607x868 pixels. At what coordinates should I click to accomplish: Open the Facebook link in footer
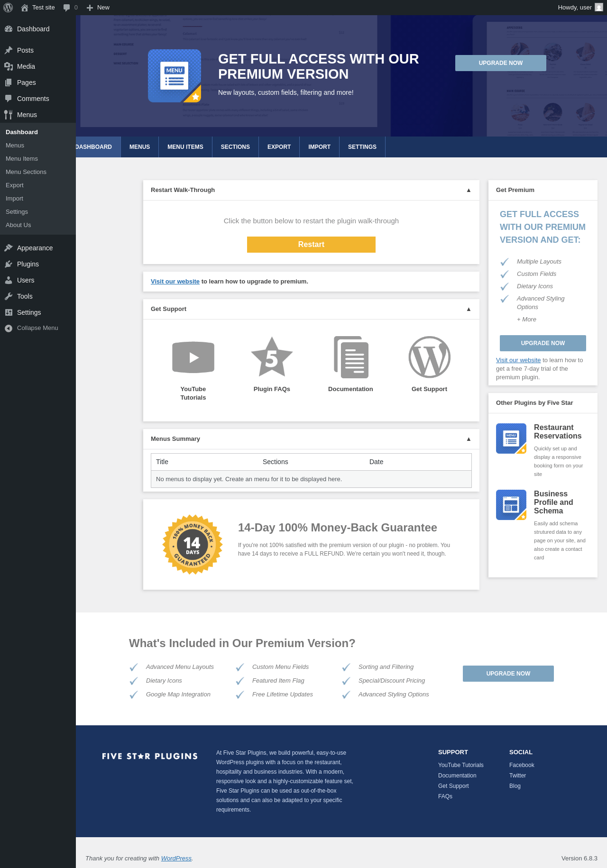(x=522, y=765)
